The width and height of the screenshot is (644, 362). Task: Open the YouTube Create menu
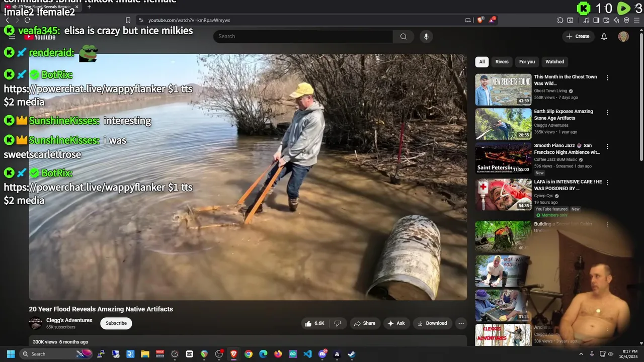coord(578,36)
